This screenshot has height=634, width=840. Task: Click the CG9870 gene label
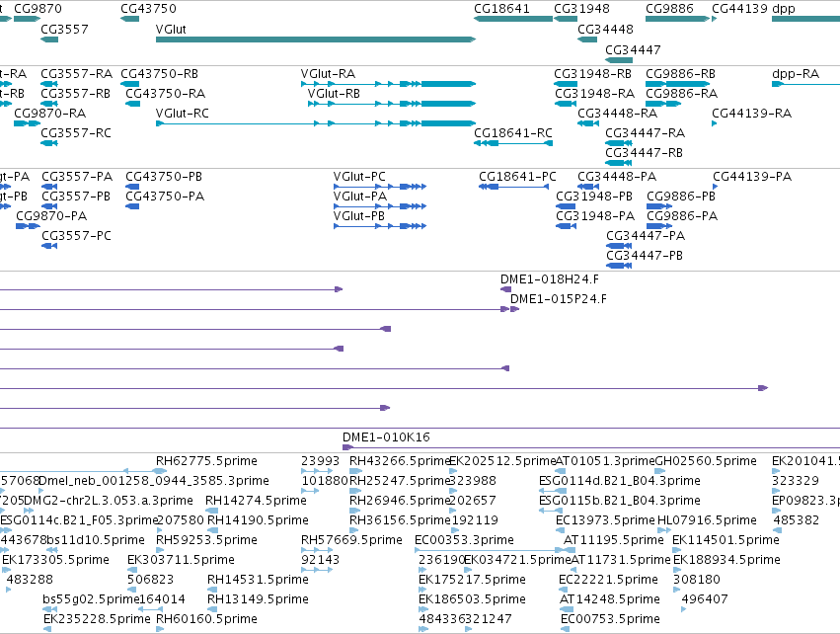(x=38, y=9)
